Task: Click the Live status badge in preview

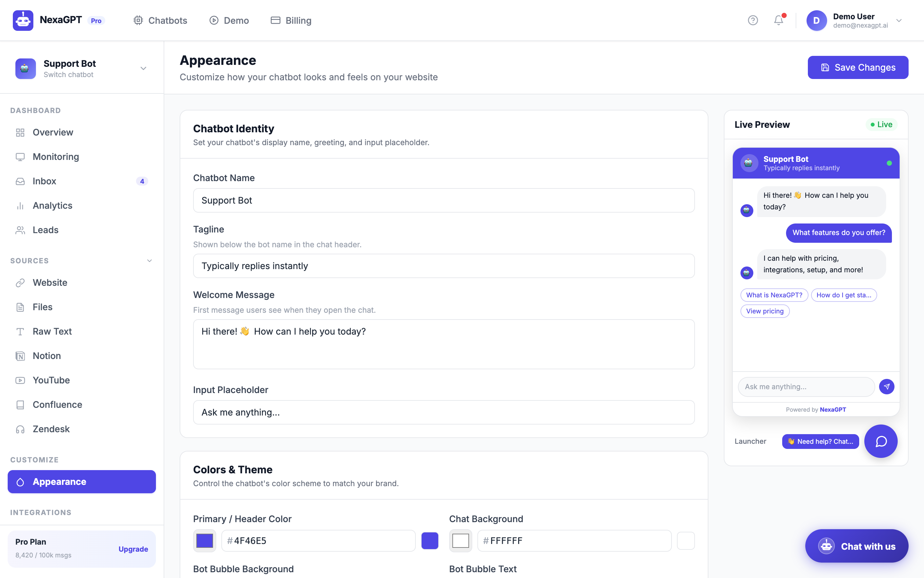Action: tap(881, 125)
